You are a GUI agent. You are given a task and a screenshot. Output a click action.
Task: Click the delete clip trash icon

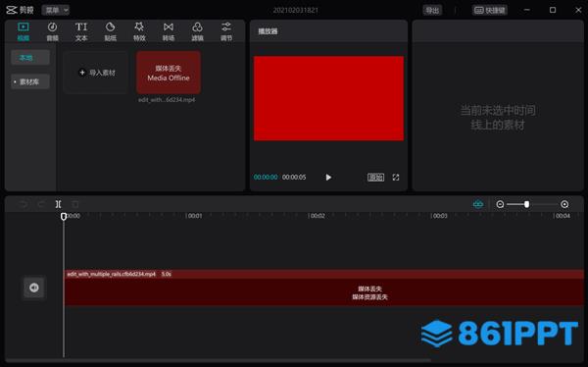point(75,204)
